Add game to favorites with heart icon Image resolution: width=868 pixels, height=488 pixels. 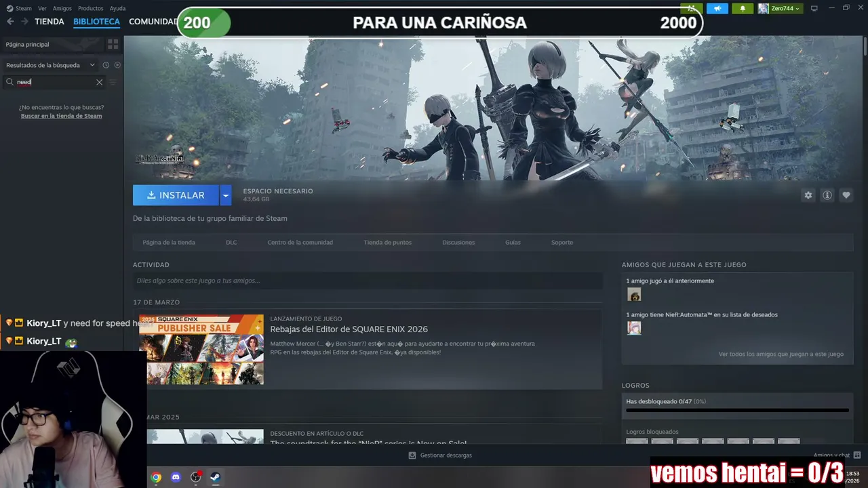[846, 195]
